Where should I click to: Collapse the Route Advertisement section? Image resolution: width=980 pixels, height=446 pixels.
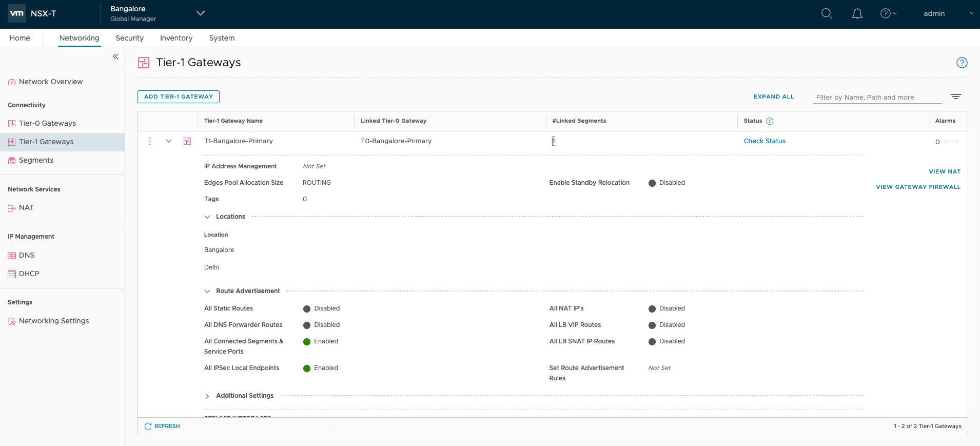pyautogui.click(x=207, y=291)
